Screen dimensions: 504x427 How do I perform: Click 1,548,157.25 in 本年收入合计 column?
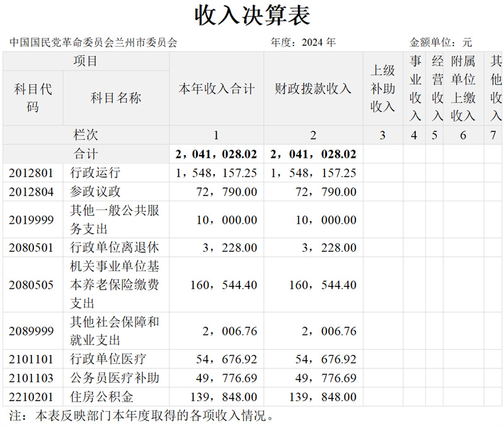216,173
